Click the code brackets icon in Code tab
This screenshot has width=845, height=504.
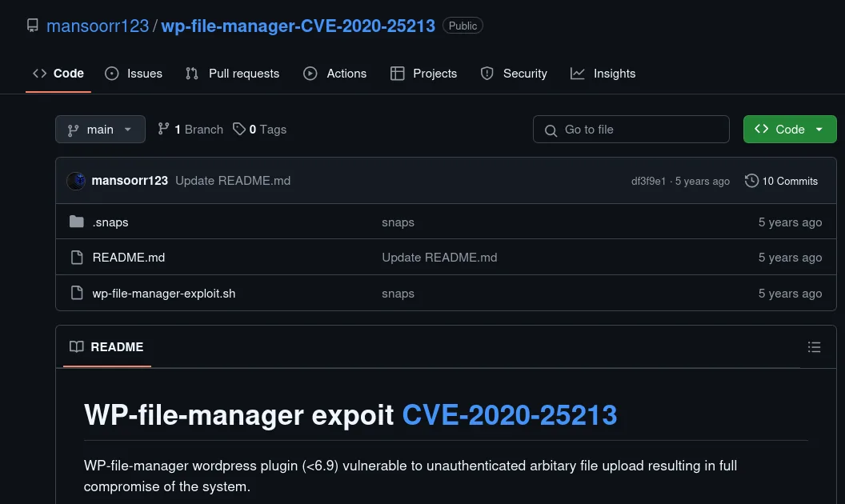pos(39,74)
